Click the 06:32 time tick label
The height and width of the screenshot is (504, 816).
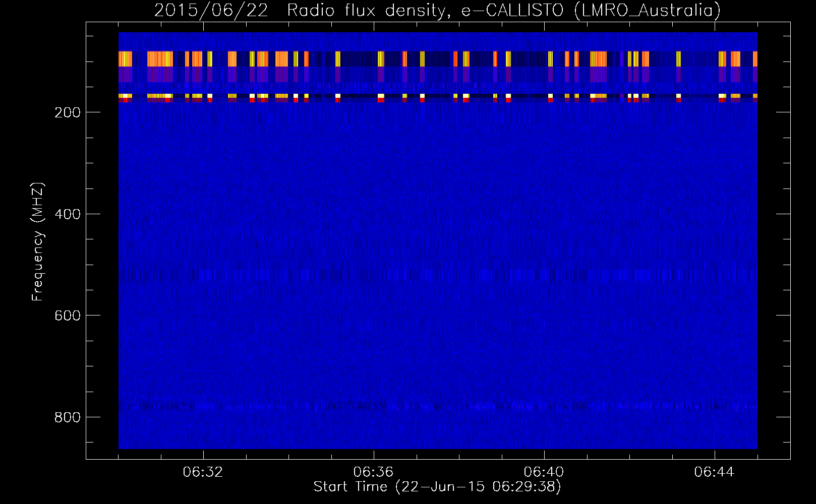pyautogui.click(x=203, y=472)
